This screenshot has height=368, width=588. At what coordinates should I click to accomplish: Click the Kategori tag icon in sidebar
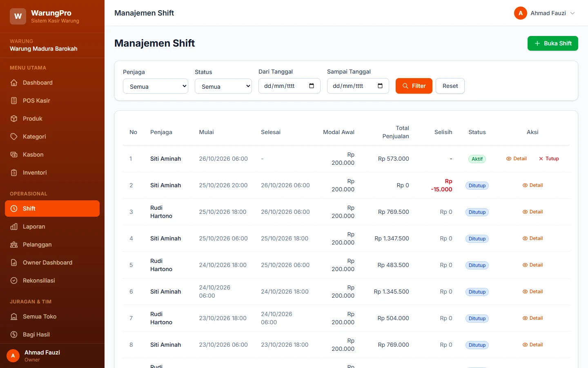[14, 137]
